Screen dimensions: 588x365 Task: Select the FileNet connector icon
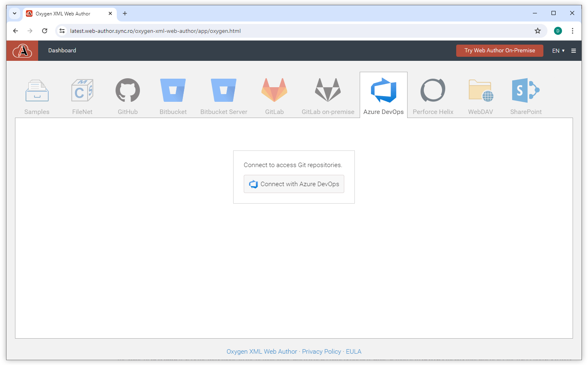pyautogui.click(x=82, y=90)
